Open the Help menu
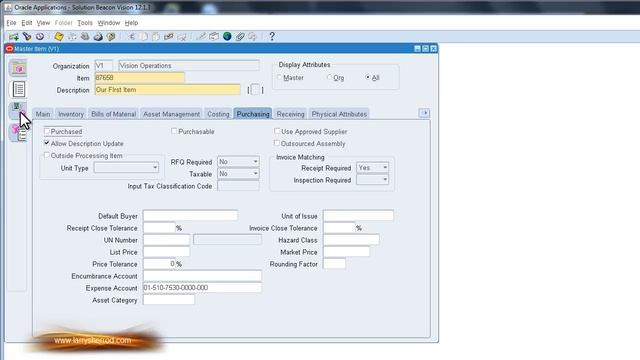The width and height of the screenshot is (640, 360). point(131,23)
